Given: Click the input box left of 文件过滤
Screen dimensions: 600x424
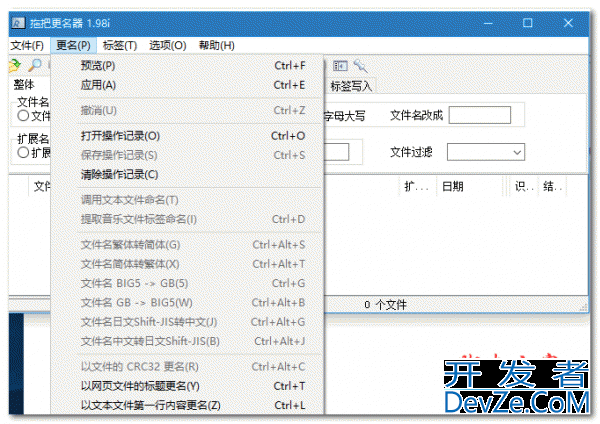Looking at the screenshot, I should point(336,152).
